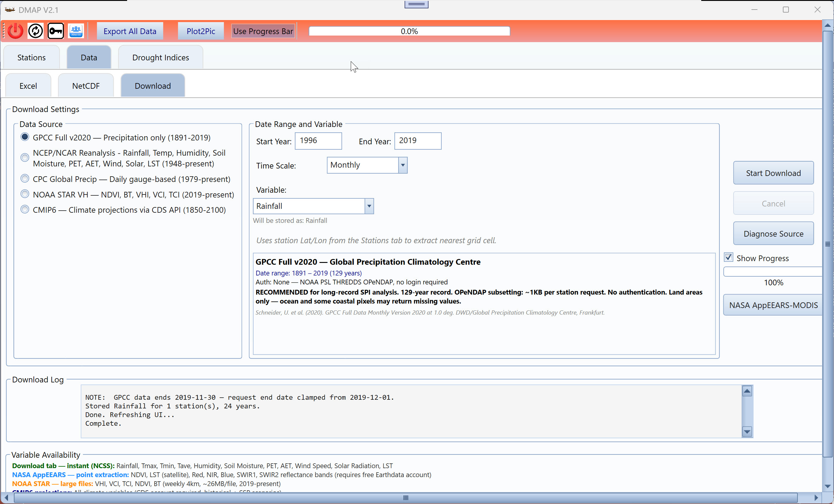Click the top 0.0% progress bar
834x504 pixels.
point(409,31)
